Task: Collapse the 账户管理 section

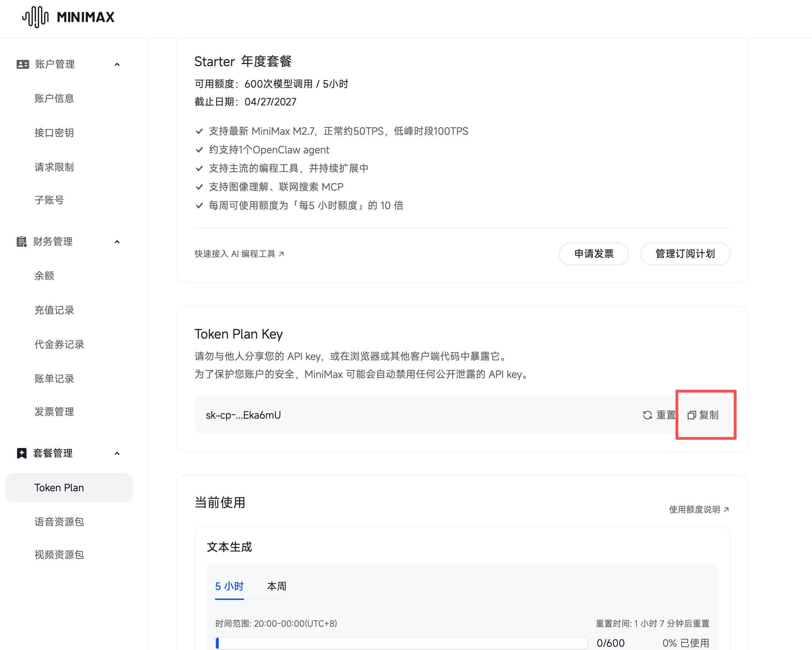Action: [x=117, y=64]
